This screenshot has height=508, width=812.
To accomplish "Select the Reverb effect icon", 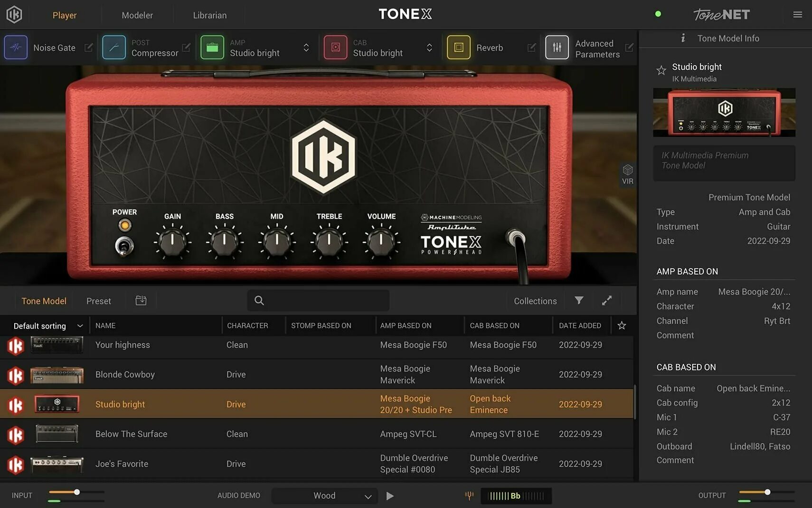I will tap(458, 47).
